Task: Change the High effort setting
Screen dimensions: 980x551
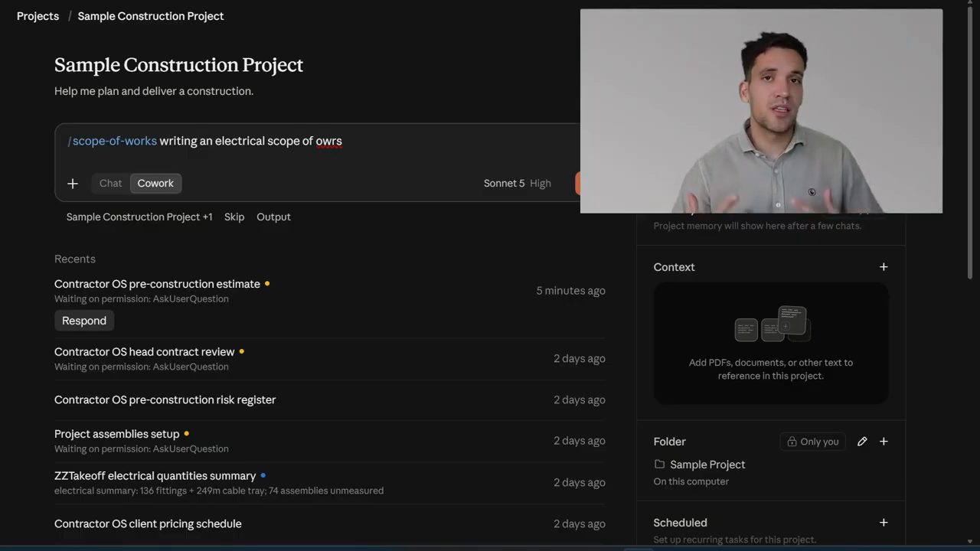Action: point(541,184)
